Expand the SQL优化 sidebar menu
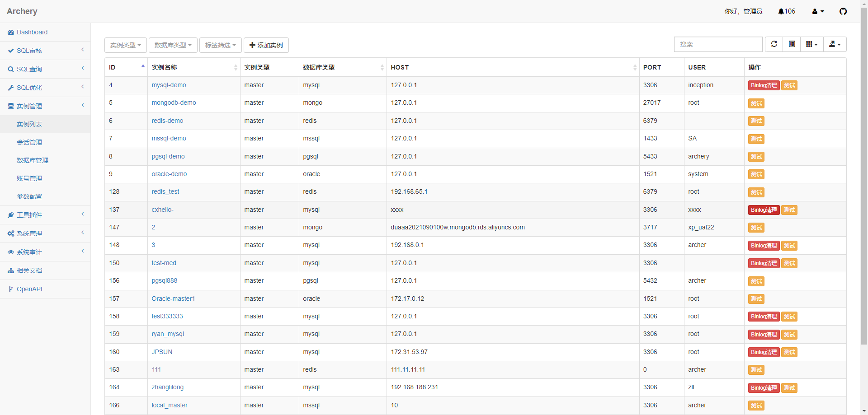Image resolution: width=868 pixels, height=415 pixels. pos(45,88)
